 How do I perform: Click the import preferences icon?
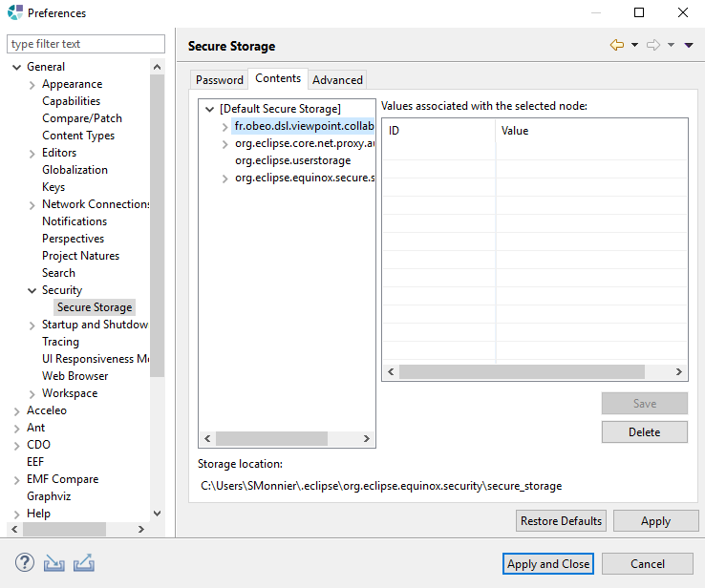tap(54, 563)
